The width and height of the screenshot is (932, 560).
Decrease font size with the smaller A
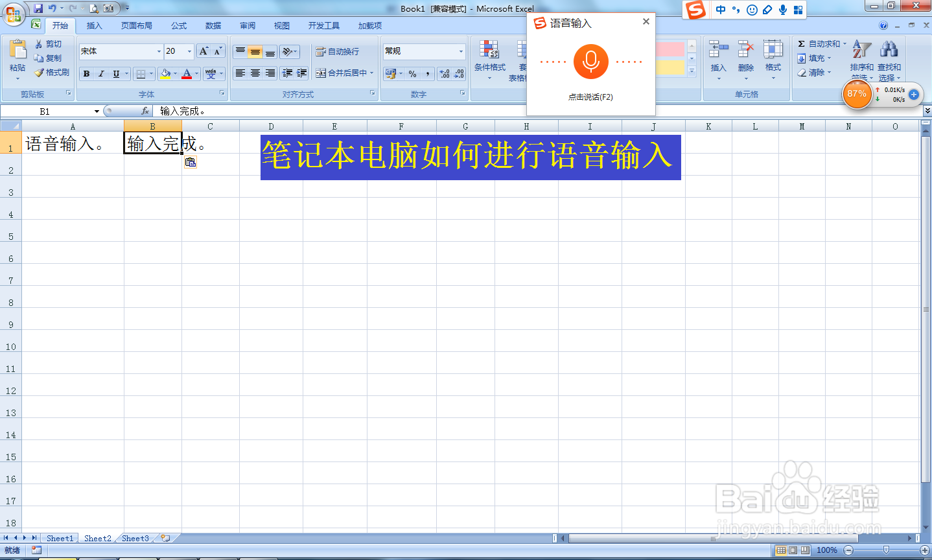tap(218, 51)
